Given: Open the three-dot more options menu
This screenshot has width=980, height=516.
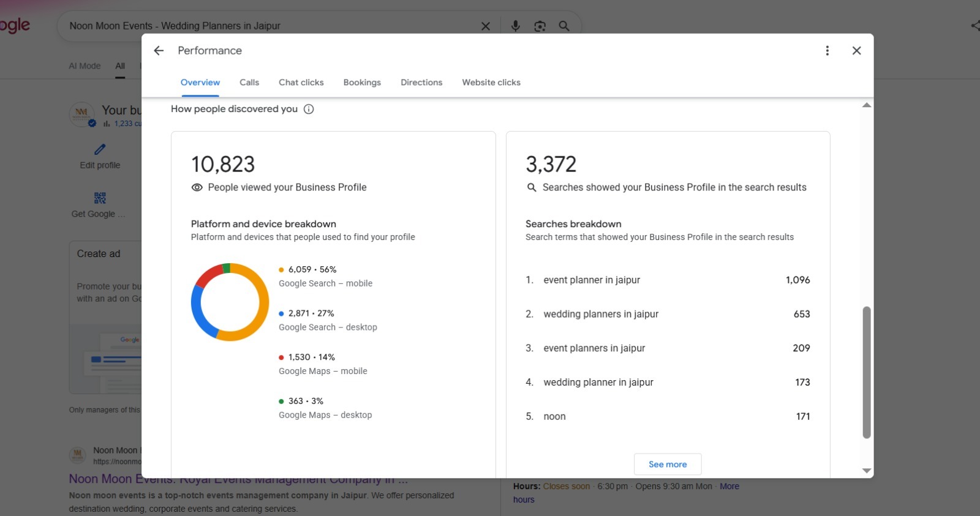Looking at the screenshot, I should [827, 51].
